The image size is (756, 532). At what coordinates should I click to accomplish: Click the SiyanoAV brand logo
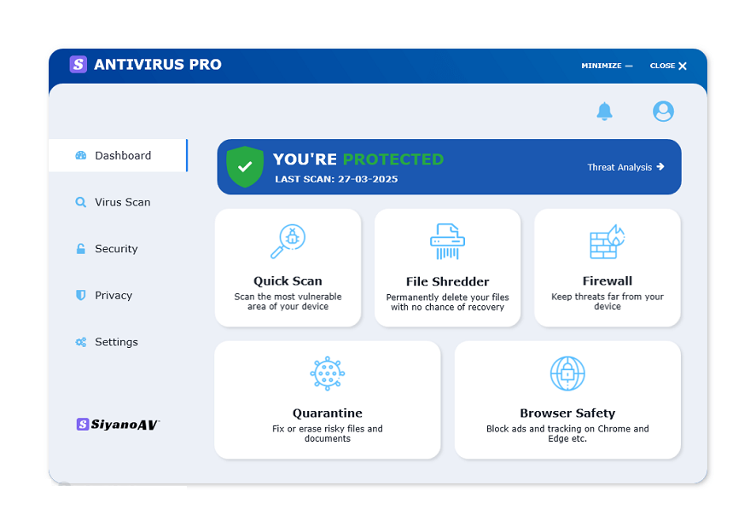click(117, 424)
